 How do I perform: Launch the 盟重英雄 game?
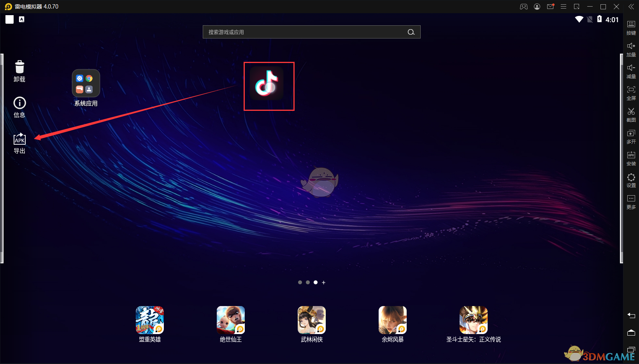150,320
